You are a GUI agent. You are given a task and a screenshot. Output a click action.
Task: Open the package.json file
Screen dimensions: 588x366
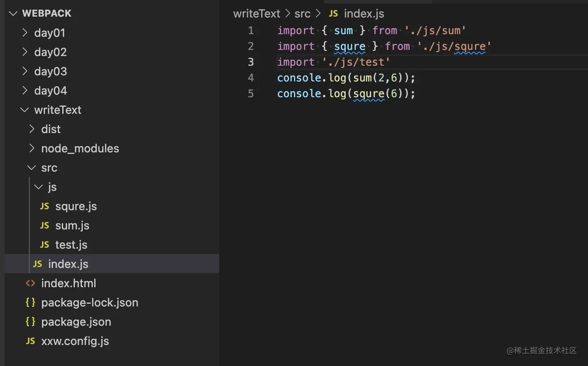(76, 322)
